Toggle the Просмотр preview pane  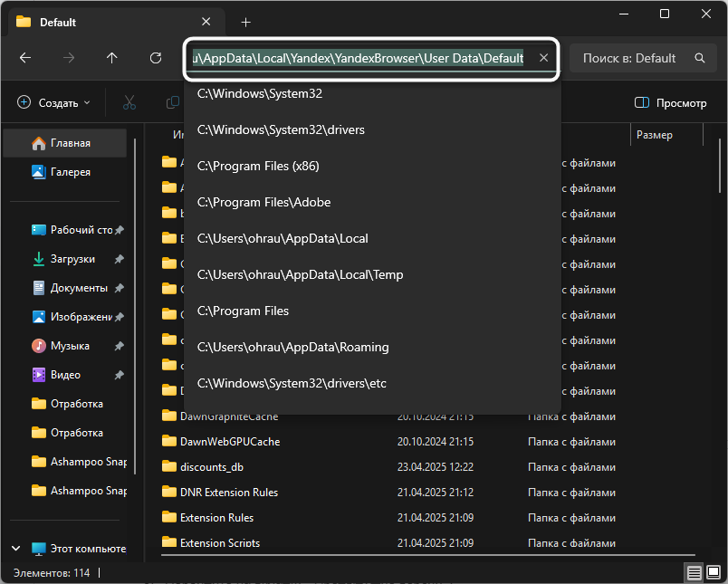(x=670, y=103)
